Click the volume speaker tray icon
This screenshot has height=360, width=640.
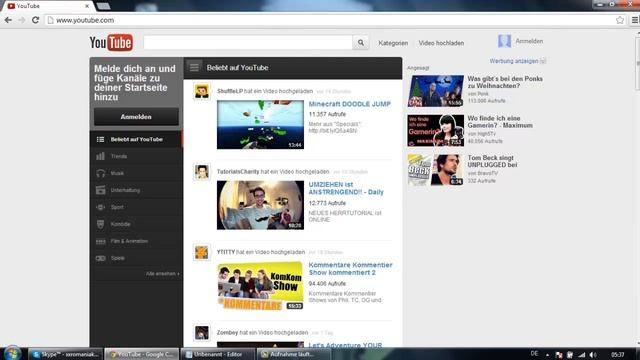tap(593, 355)
